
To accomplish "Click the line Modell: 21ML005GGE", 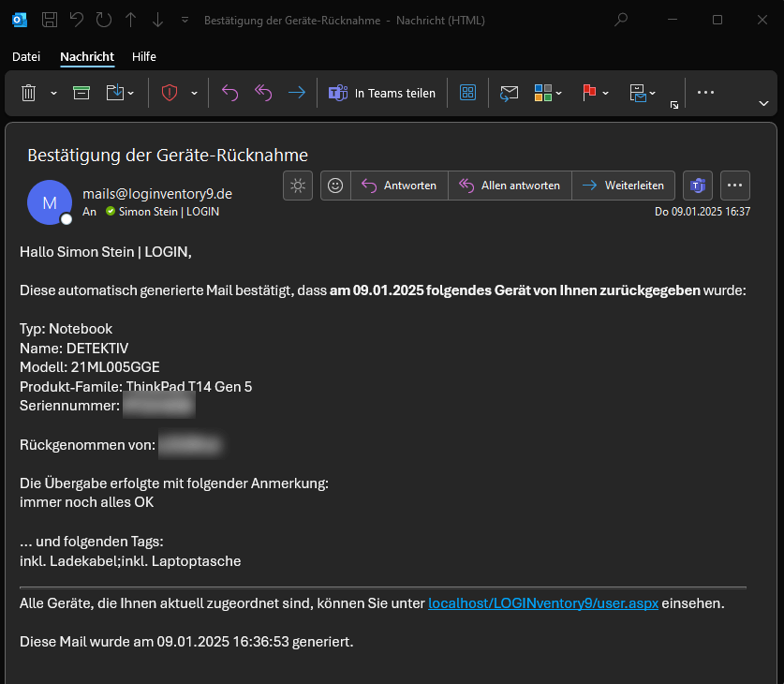I will (90, 367).
